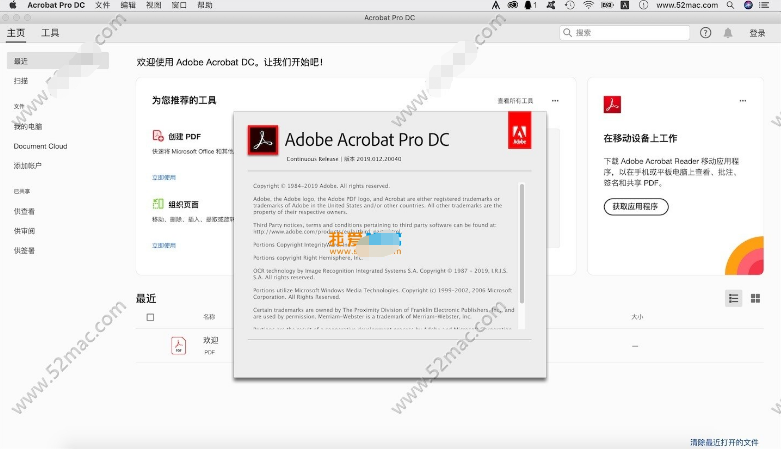This screenshot has width=782, height=449.
Task: Click the 搜索 search field
Action: [x=624, y=33]
